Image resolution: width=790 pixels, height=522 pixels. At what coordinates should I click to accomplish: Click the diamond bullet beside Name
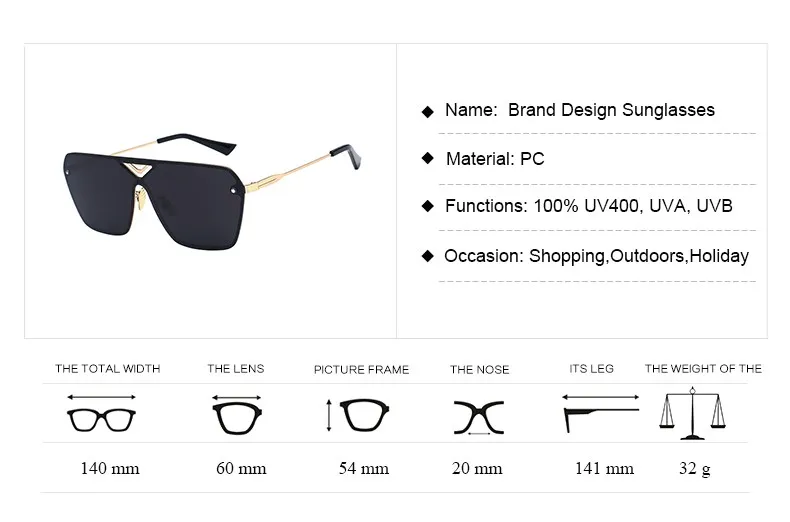[x=428, y=111]
